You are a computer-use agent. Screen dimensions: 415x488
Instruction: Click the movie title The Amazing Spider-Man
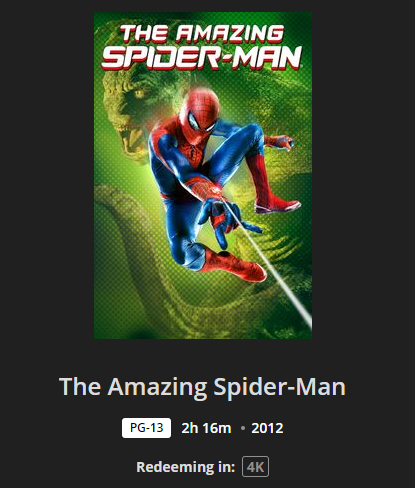pyautogui.click(x=202, y=387)
